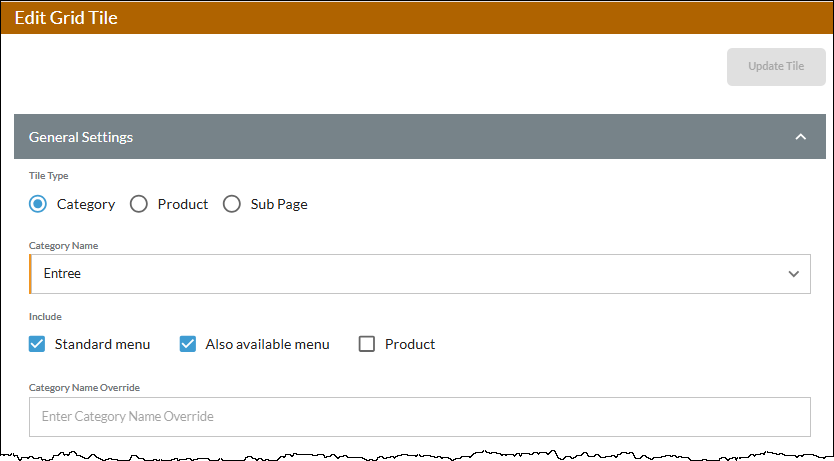834x461 pixels.
Task: Click the Include label
Action: (x=45, y=316)
